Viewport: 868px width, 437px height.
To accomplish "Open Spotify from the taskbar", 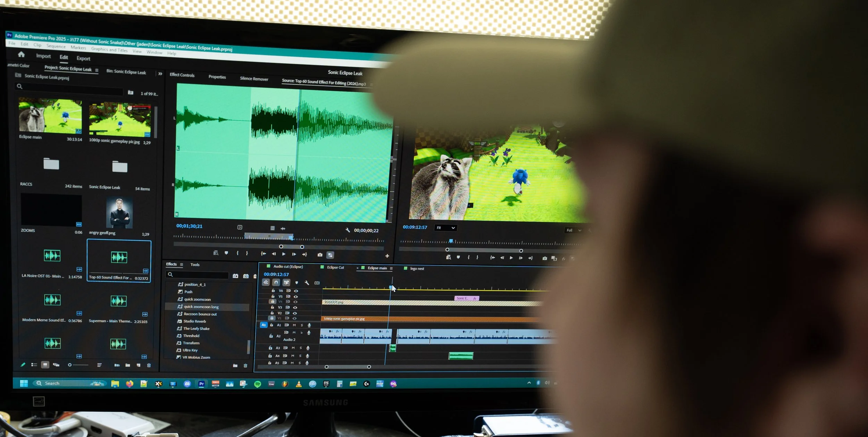I will 258,384.
